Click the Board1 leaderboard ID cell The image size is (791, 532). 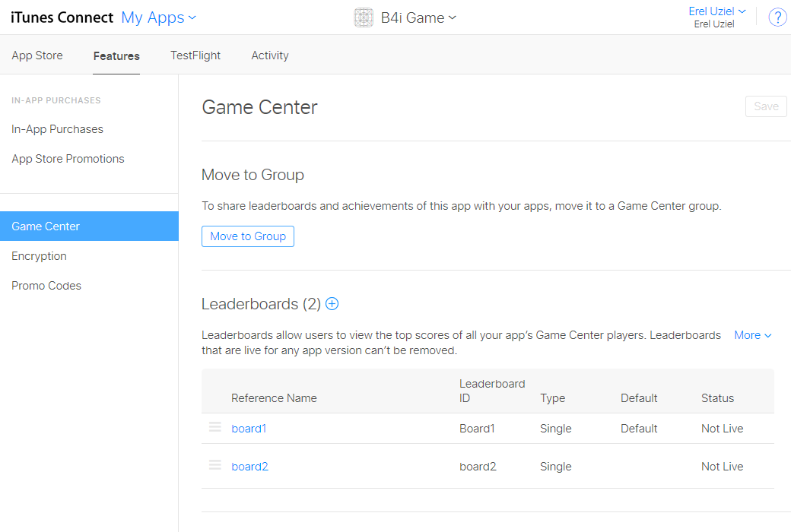pos(477,429)
